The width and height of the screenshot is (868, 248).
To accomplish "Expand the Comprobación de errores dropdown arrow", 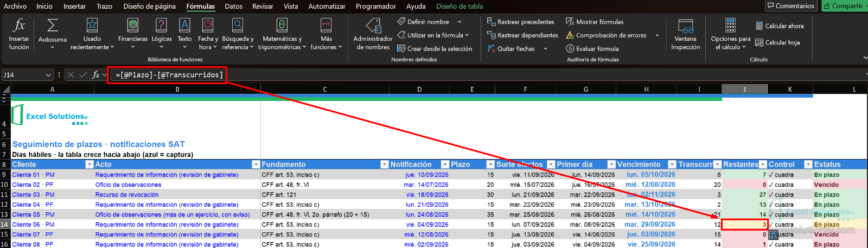I will (x=657, y=35).
